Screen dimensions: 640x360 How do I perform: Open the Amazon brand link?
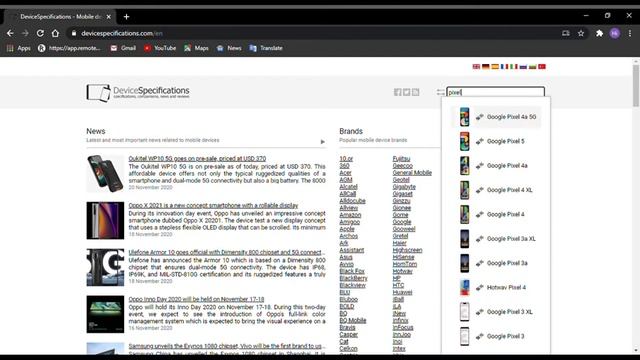tap(350, 215)
